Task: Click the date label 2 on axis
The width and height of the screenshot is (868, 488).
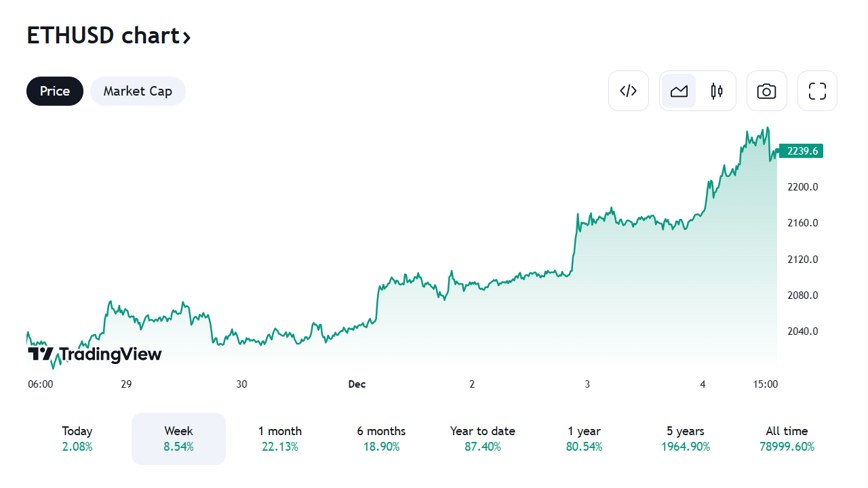Action: (472, 384)
